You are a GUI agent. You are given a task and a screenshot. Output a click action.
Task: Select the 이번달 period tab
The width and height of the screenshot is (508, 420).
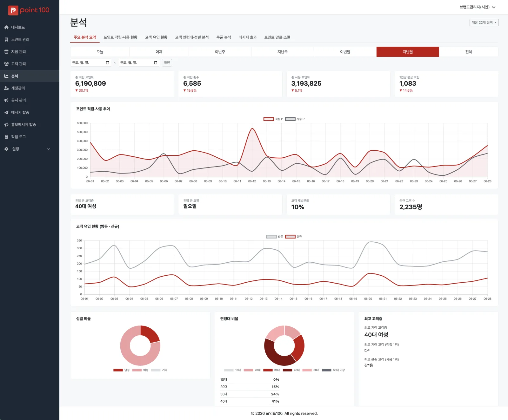tap(345, 52)
